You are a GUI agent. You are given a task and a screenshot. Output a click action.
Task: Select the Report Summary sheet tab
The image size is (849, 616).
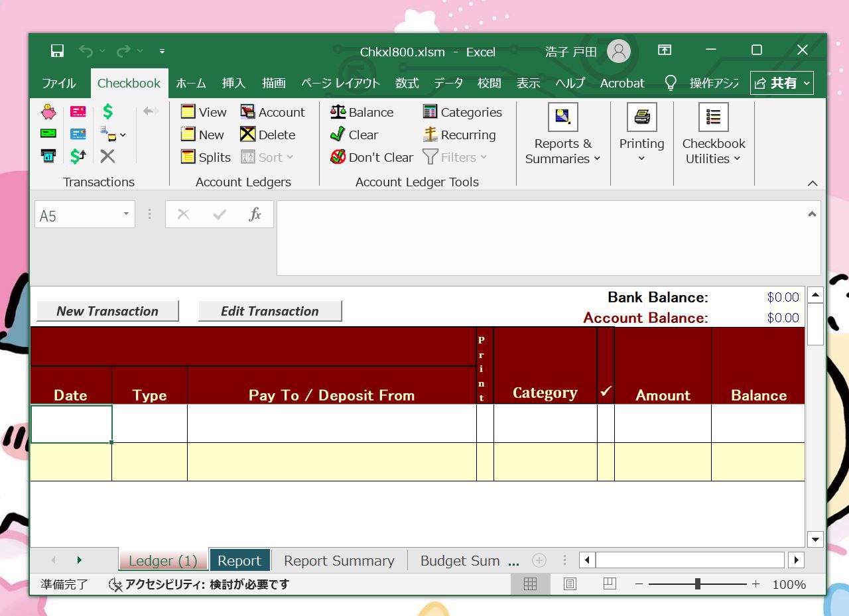tap(339, 560)
